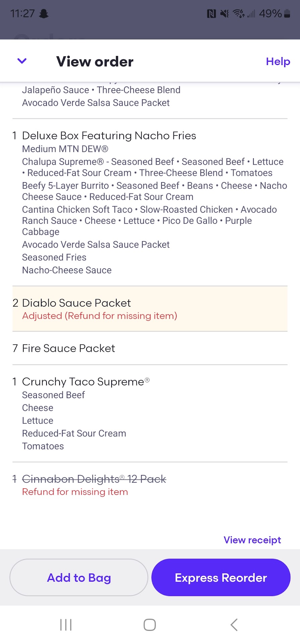The height and width of the screenshot is (644, 300).
Task: Open the View receipt link
Action: click(252, 540)
